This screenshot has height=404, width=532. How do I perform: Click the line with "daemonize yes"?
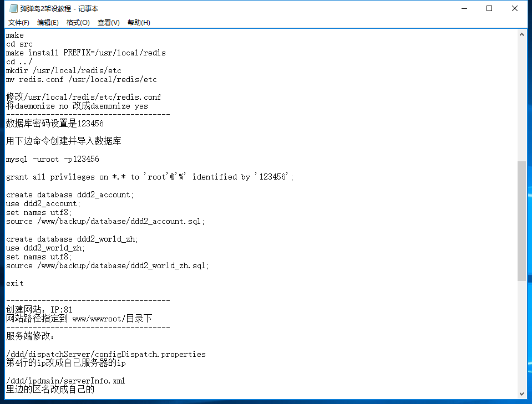click(77, 106)
